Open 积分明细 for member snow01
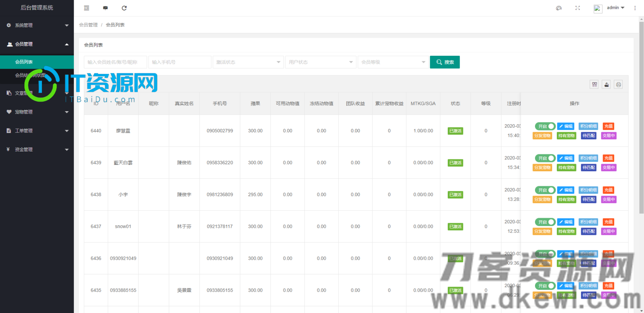The height and width of the screenshot is (313, 644). coord(588,222)
